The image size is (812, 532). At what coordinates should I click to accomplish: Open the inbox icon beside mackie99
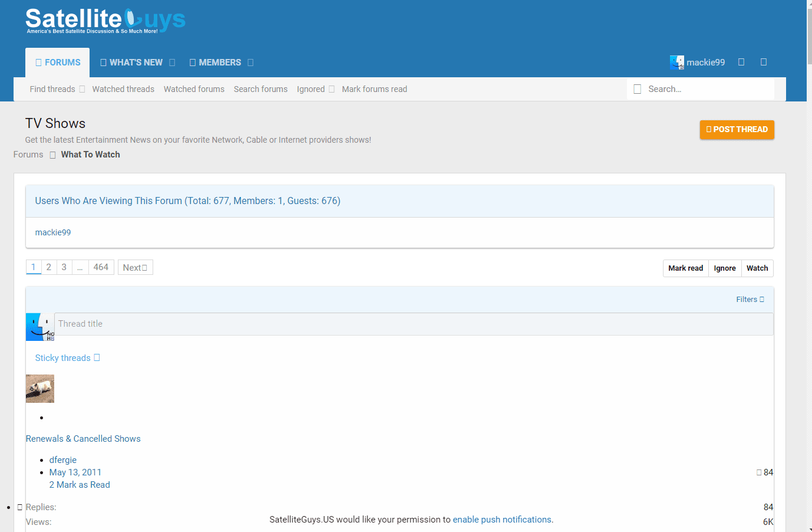tap(741, 63)
